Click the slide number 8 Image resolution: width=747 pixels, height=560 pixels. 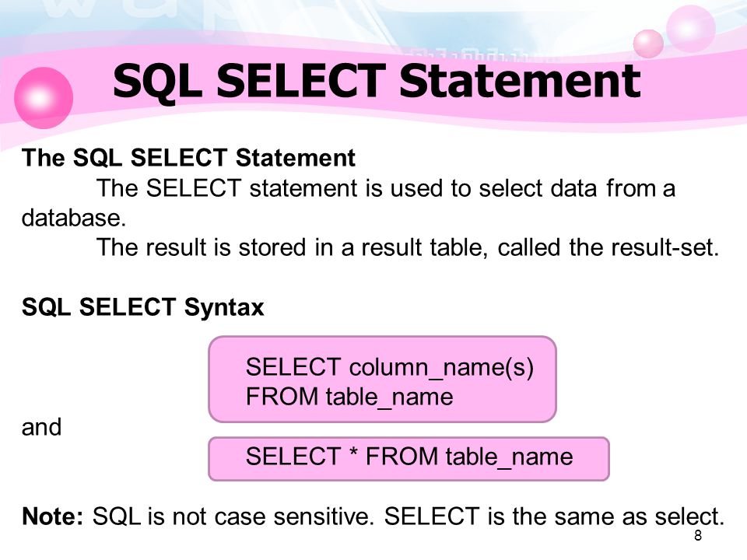click(698, 536)
